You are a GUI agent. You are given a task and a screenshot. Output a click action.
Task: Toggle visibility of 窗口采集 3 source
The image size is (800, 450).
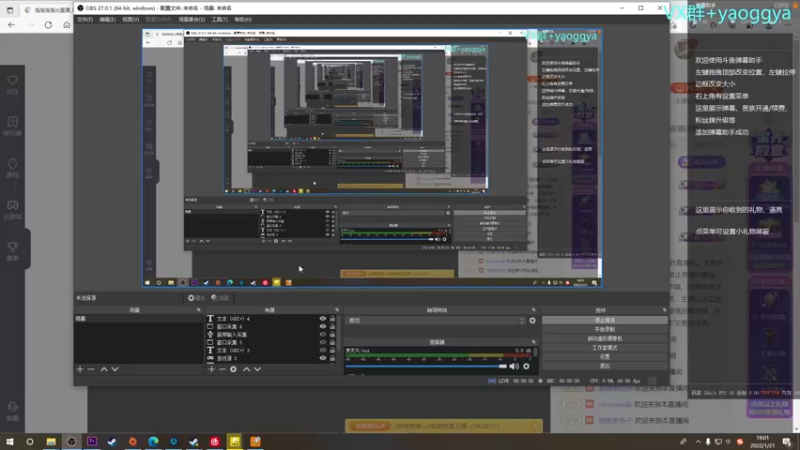click(322, 342)
